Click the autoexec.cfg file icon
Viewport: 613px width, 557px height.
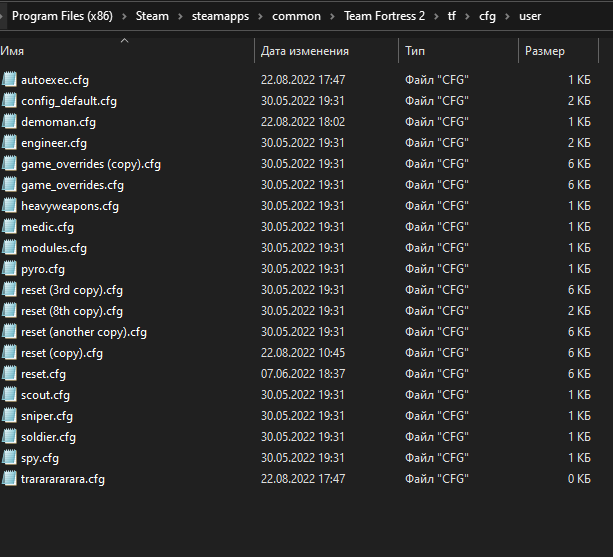[9, 80]
